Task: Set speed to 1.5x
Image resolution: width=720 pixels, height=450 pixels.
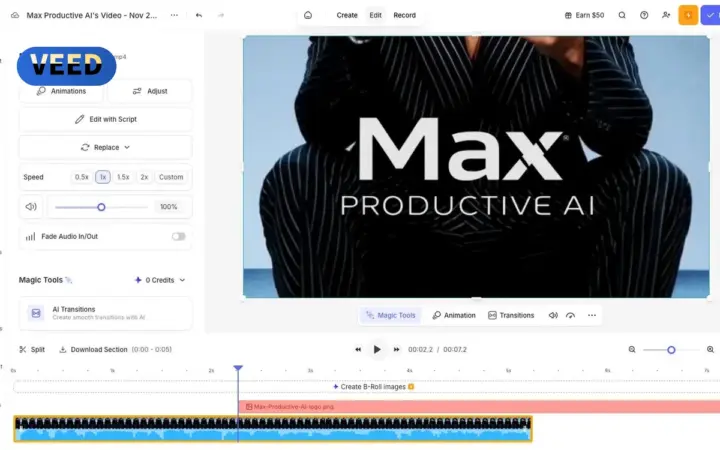Action: (x=123, y=177)
